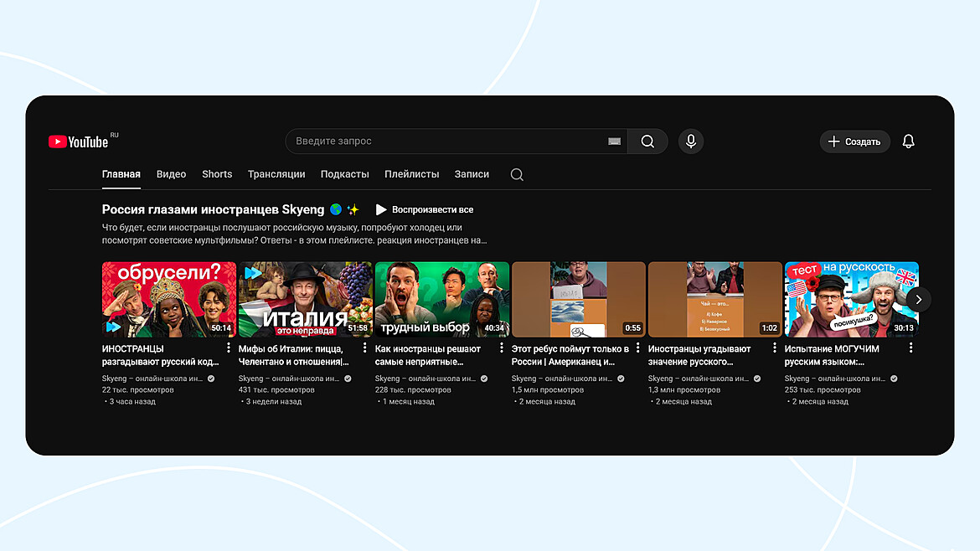Screen dimensions: 980x551
Task: Open options menu on Испытание МОГУЧИМ video
Action: [x=910, y=347]
